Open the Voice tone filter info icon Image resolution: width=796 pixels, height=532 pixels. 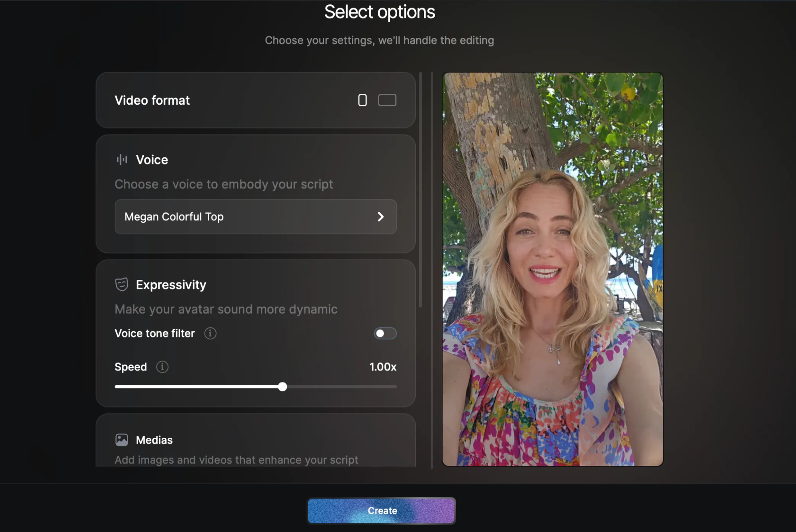coord(210,333)
